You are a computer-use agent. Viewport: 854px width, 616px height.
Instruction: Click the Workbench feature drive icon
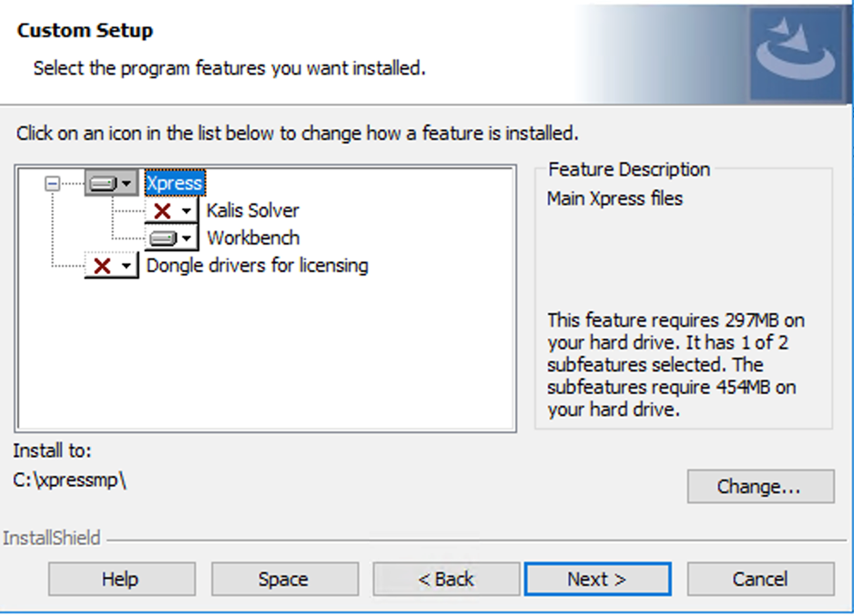163,238
